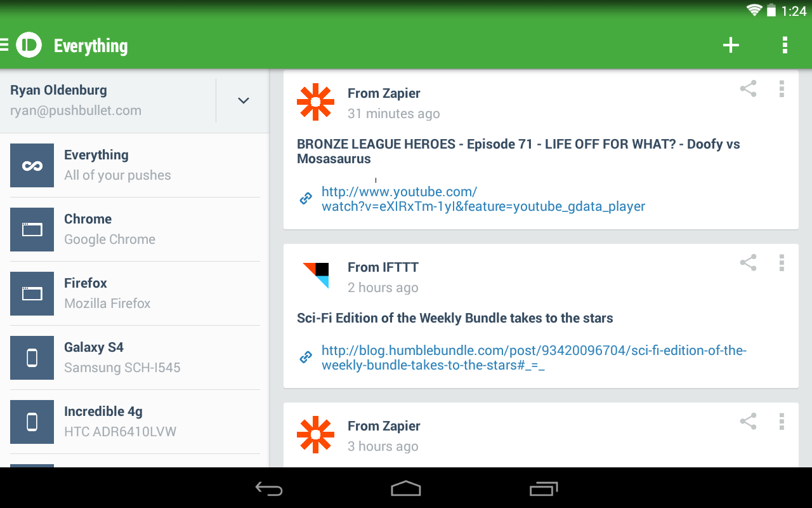The image size is (812, 508).
Task: Open the Galaxy S4 device entry
Action: pos(134,358)
